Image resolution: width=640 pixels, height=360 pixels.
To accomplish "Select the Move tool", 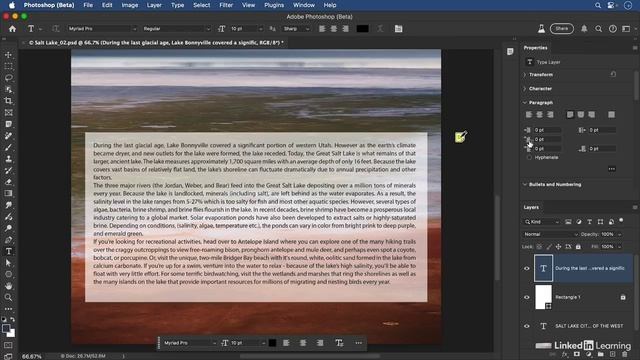I will (x=8, y=55).
